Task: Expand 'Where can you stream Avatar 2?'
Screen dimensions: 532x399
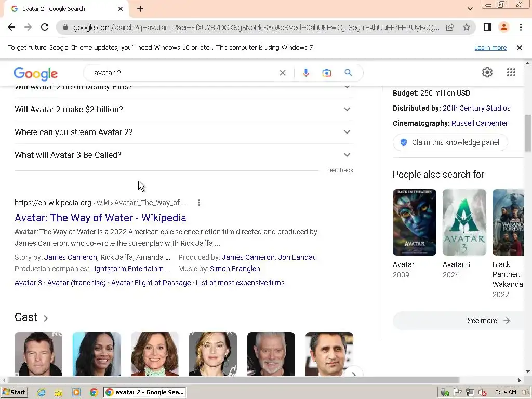Action: [183, 132]
